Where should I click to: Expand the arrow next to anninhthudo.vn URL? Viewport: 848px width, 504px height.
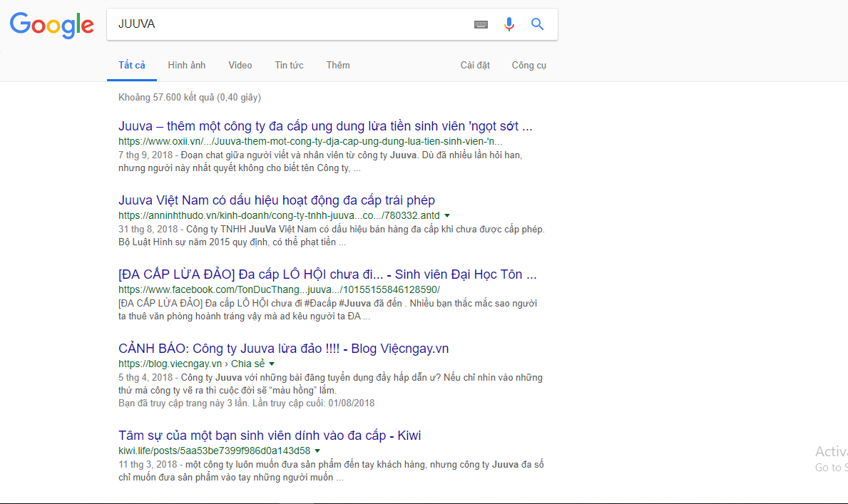(447, 215)
